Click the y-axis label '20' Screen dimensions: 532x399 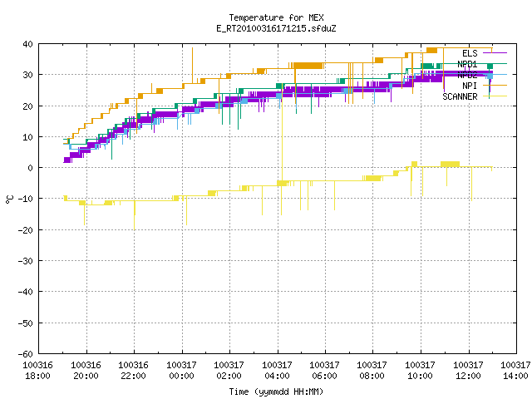pyautogui.click(x=27, y=106)
